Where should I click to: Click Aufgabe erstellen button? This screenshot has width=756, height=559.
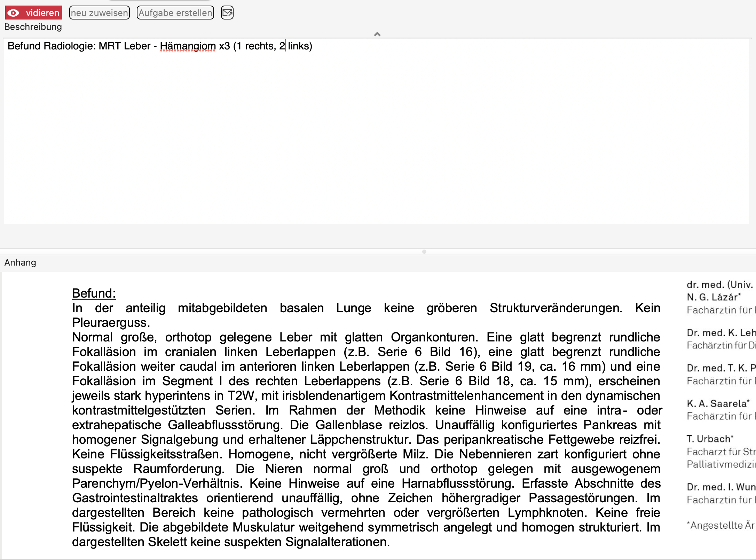coord(175,13)
